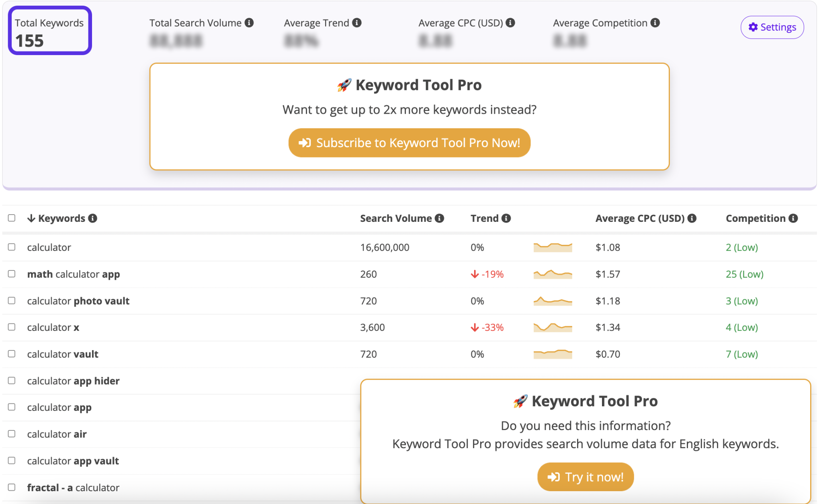Screen dimensions: 823x504
Task: Click the Keywords column header info icon
Action: tap(93, 218)
